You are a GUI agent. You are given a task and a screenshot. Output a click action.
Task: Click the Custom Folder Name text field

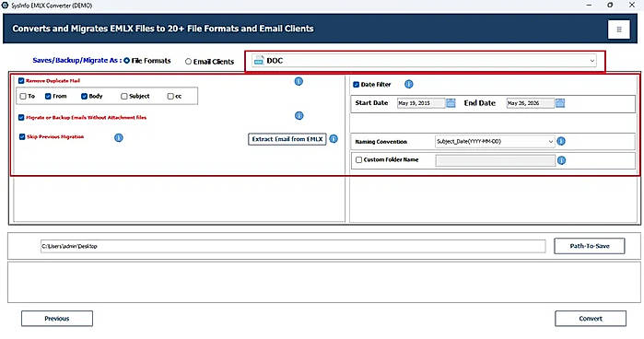click(x=496, y=160)
